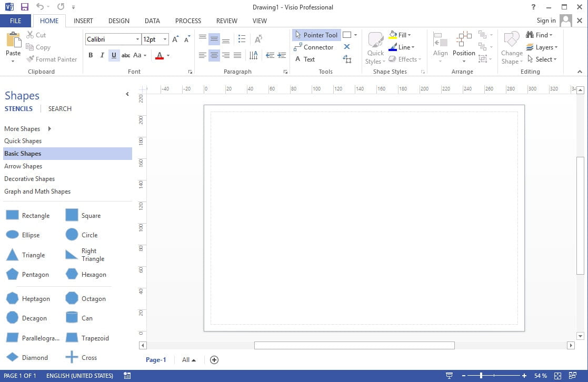This screenshot has height=382, width=588.
Task: Switch to the DESIGN tab
Action: click(x=119, y=21)
